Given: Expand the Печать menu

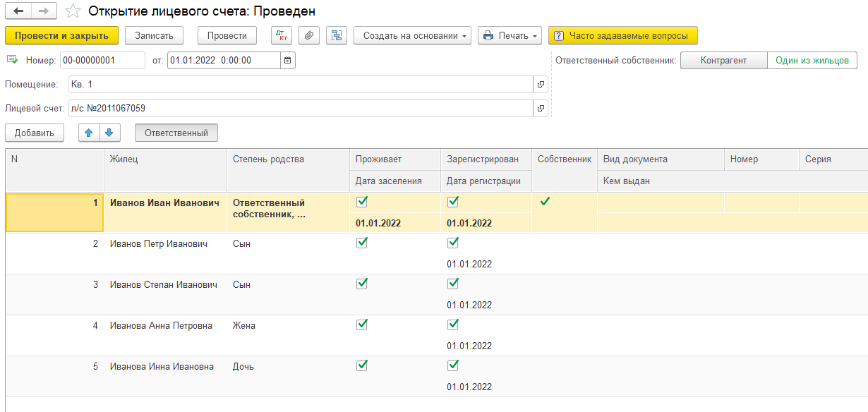Looking at the screenshot, I should 510,35.
